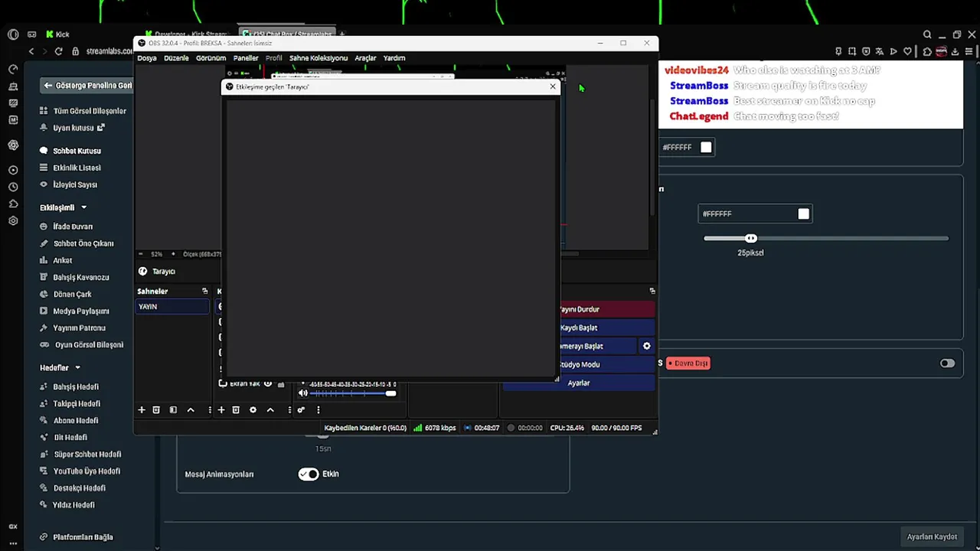Viewport: 980px width, 551px height.
Task: Enable Stüdyo Modu in OBS
Action: pyautogui.click(x=608, y=364)
